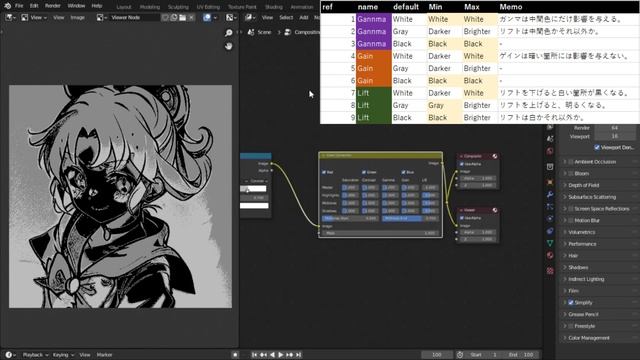This screenshot has height=360, width=640.
Task: Click the zoom magnifier icon in image viewer
Action: click(229, 33)
